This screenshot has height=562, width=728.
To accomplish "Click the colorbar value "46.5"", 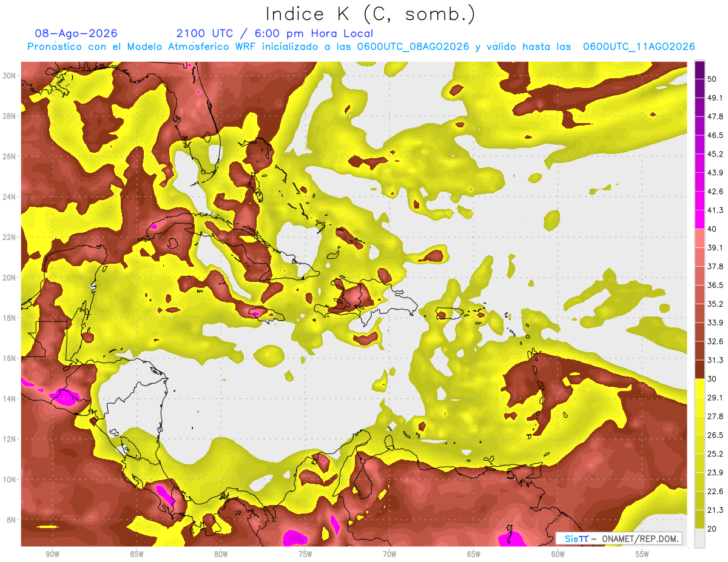I will point(716,135).
